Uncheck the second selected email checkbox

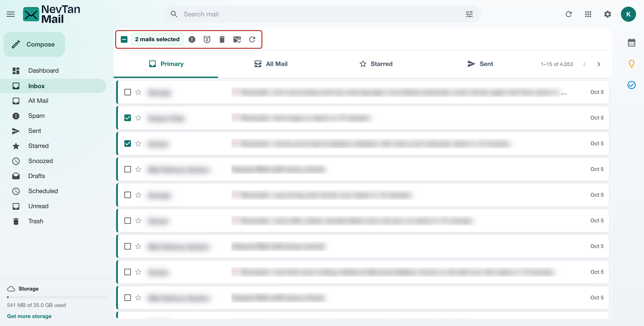point(127,144)
